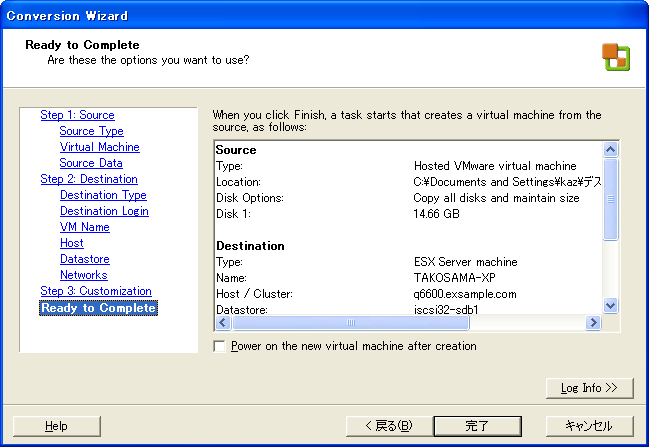Expand the Log Info panel
Viewport: 649px width, 447px height.
[589, 388]
